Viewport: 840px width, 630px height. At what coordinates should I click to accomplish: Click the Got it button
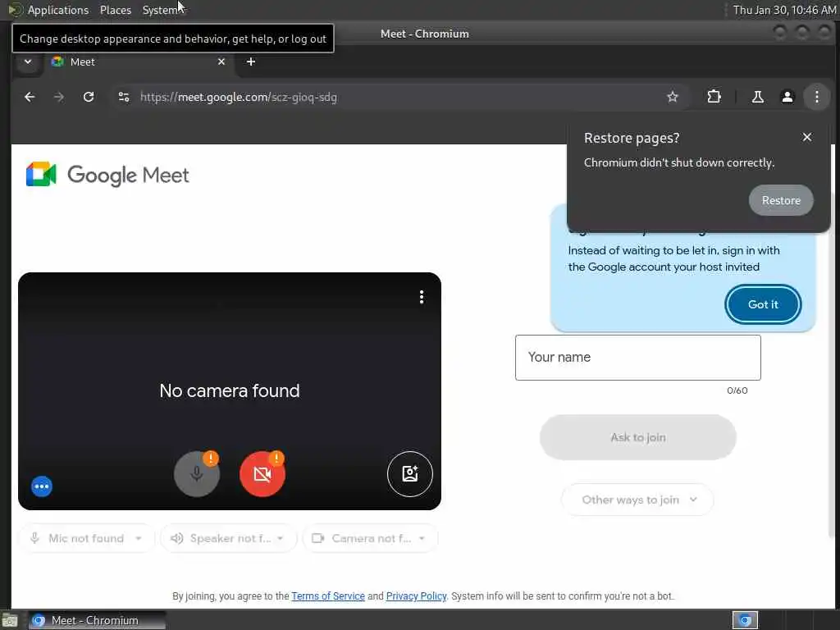(763, 304)
